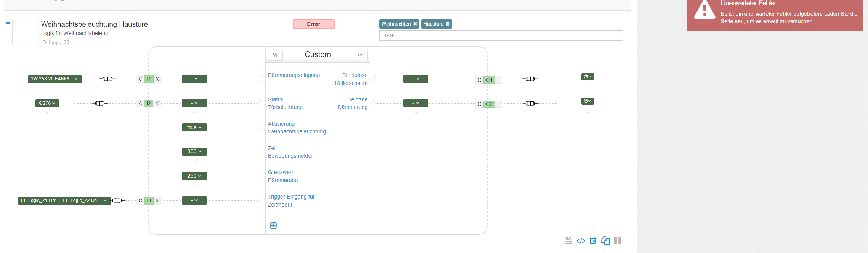Click the Trigger-Eingang für Zeitmodul label

pos(291,200)
